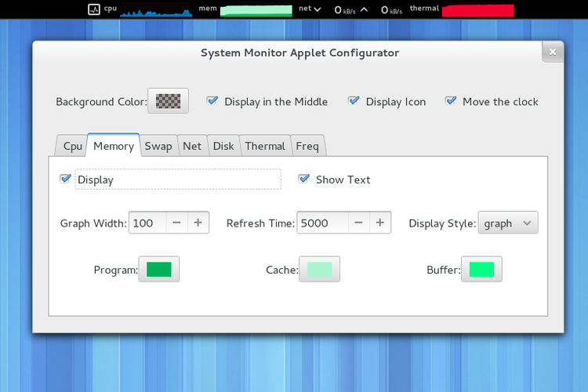Viewport: 588px width, 392px height.
Task: Decrease Refresh Time with minus button
Action: [358, 223]
